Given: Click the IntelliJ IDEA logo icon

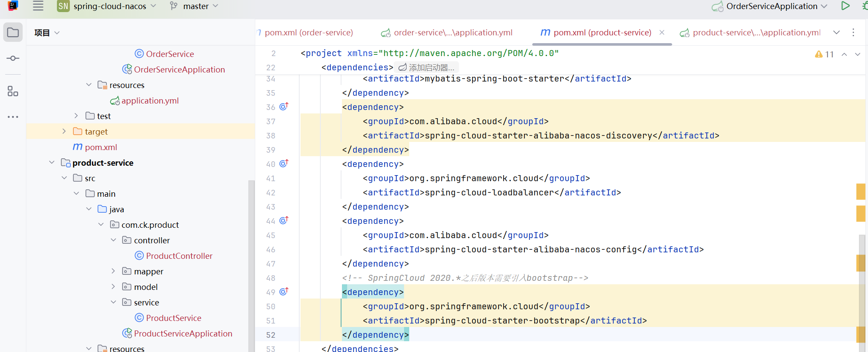Looking at the screenshot, I should pyautogui.click(x=13, y=6).
